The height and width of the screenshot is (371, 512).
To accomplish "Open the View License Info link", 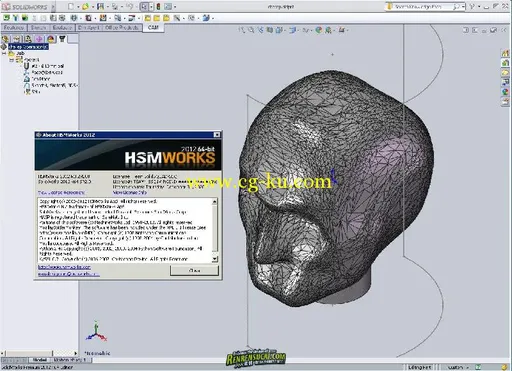I will click(x=130, y=192).
